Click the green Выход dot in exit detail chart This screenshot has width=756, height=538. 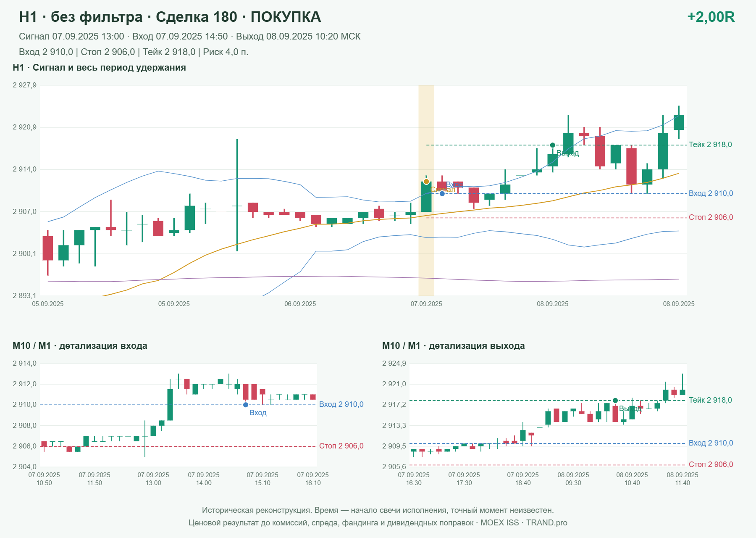[x=615, y=401]
